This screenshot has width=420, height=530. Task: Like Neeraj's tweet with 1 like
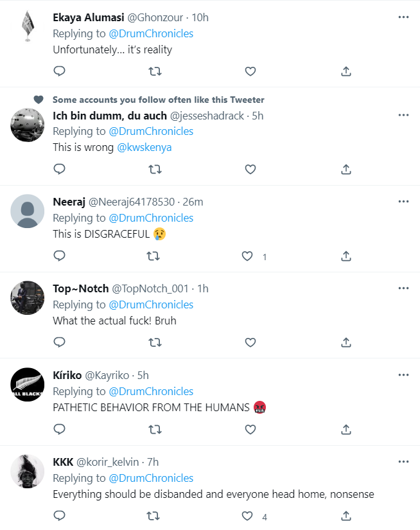point(248,256)
